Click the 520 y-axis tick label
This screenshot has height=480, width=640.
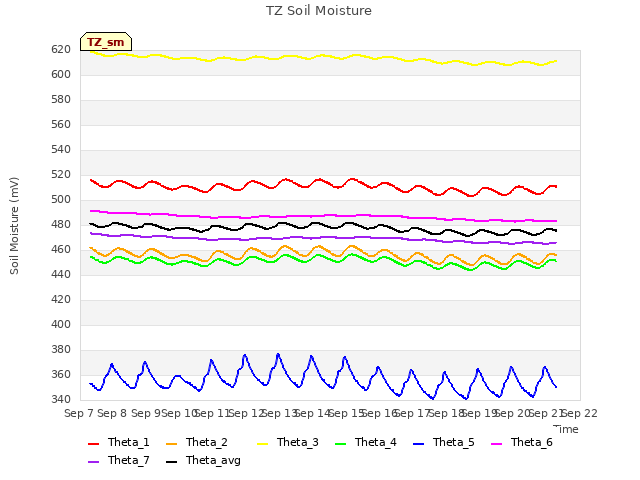(x=61, y=175)
